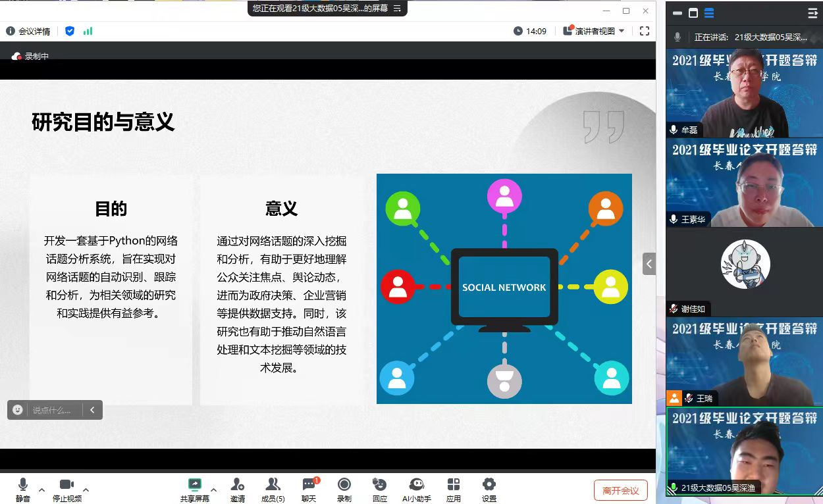Launch the AI小助手 assistant
Viewport: 823px width, 504px height.
(417, 490)
